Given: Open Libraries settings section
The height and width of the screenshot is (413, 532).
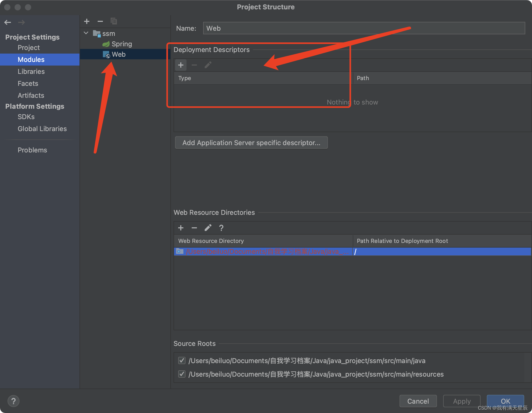Looking at the screenshot, I should pos(31,72).
